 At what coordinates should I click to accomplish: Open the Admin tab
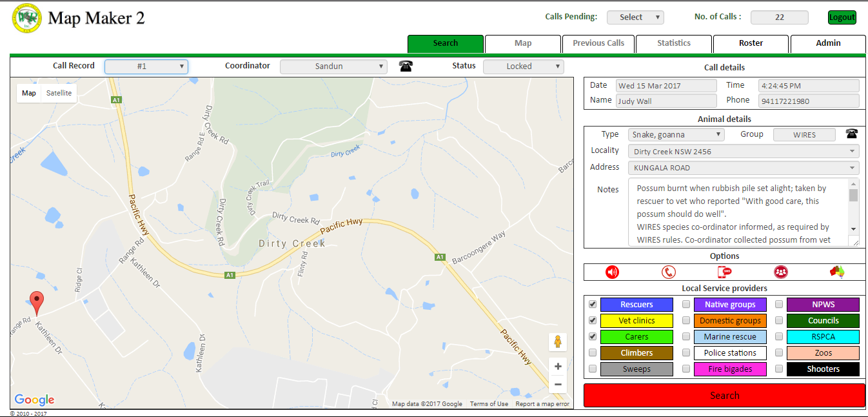(828, 43)
